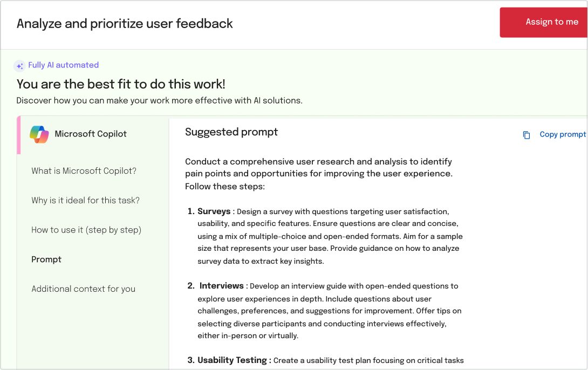Viewport: 588px width, 370px height.
Task: Click the AI sparkle icon beside Fully AI automated
Action: (x=19, y=66)
